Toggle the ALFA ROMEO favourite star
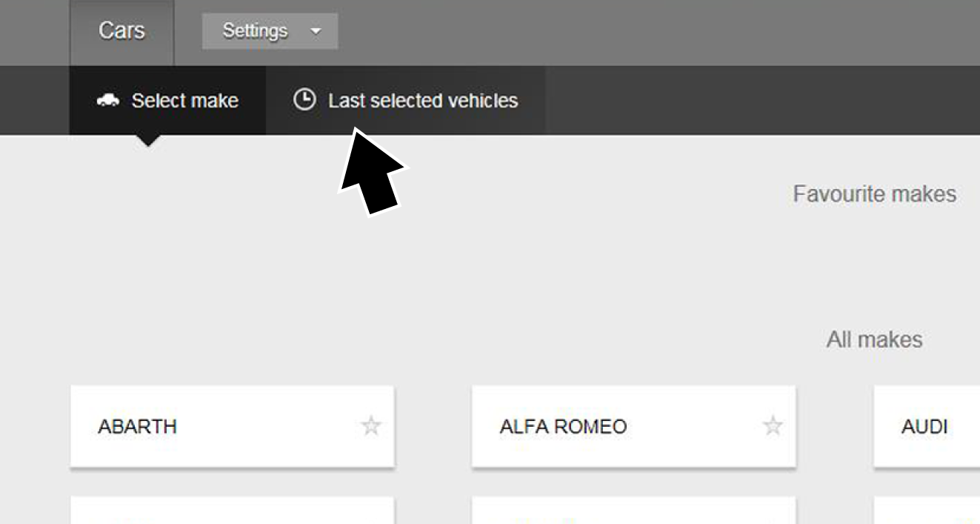Screen dimensions: 980x524 (773, 426)
